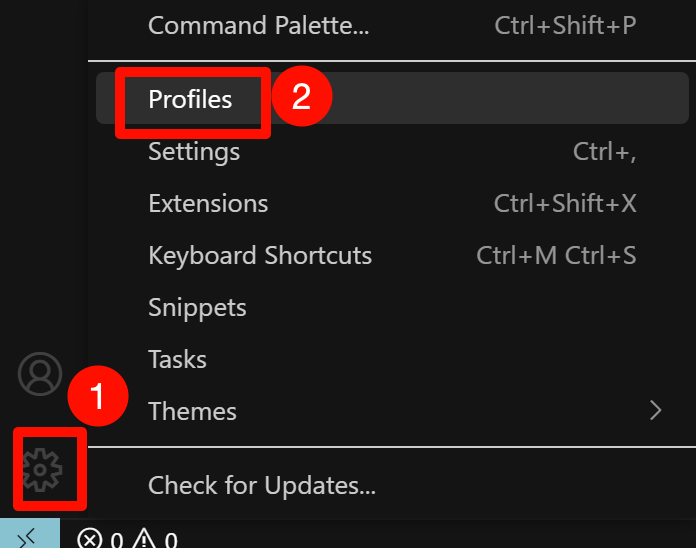Select Keyboard Shortcuts menu item

[x=392, y=256]
